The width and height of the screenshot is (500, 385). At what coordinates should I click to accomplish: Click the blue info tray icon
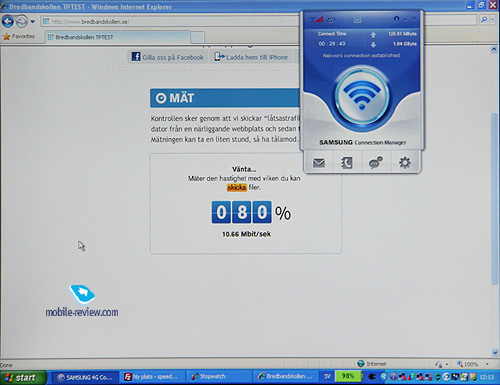[x=393, y=377]
